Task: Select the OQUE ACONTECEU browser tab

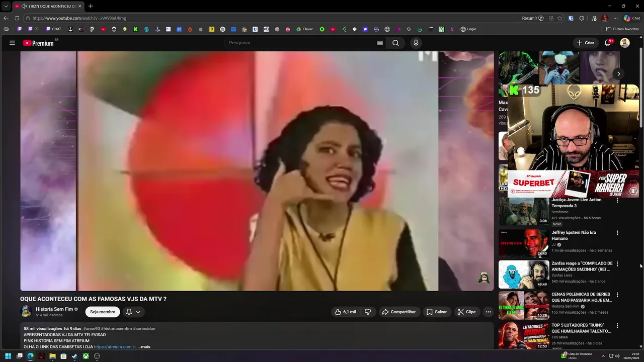Action: tap(48, 6)
